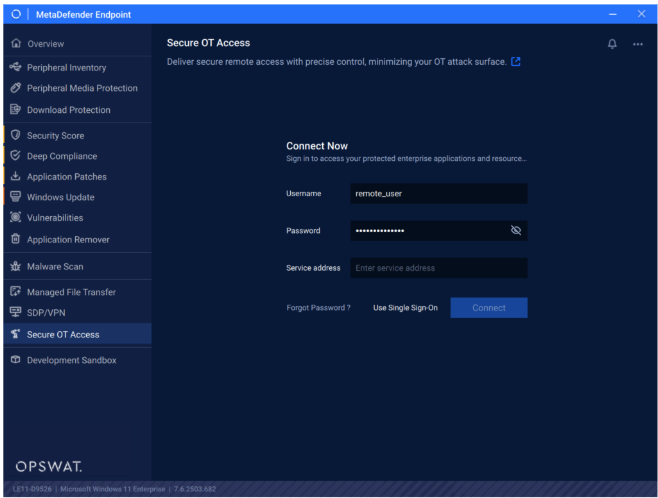This screenshot has height=498, width=658.
Task: Open the external link icon beside description
Action: tap(516, 62)
